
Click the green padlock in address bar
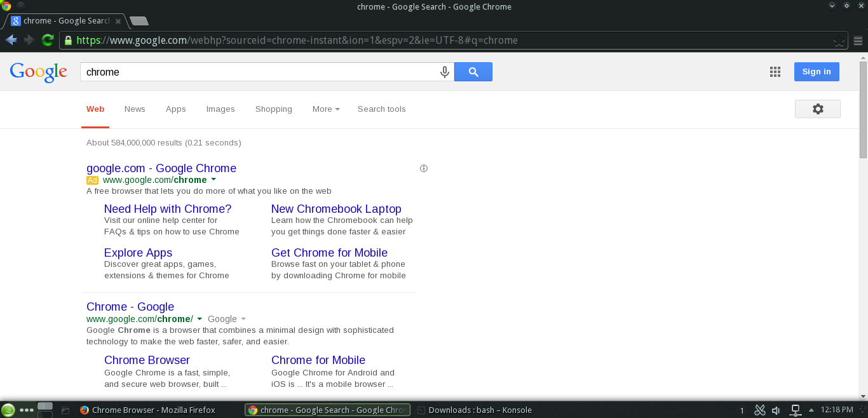(x=68, y=41)
